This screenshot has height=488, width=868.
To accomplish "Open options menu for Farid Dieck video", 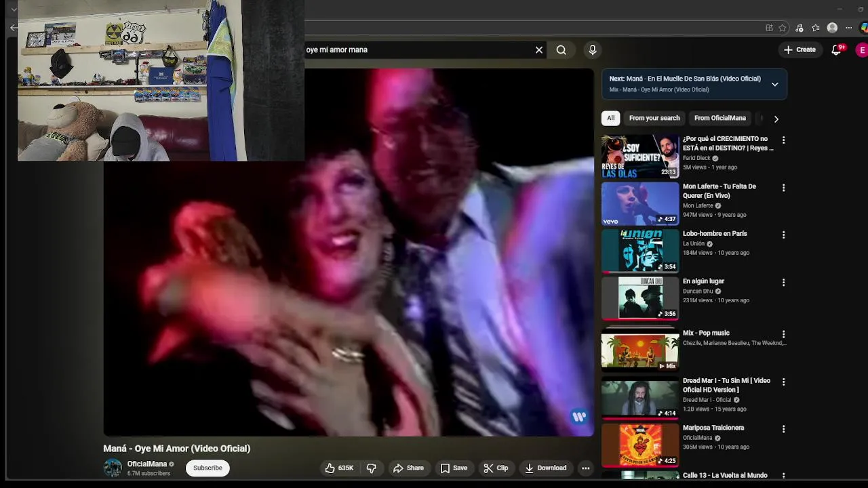I will point(783,140).
